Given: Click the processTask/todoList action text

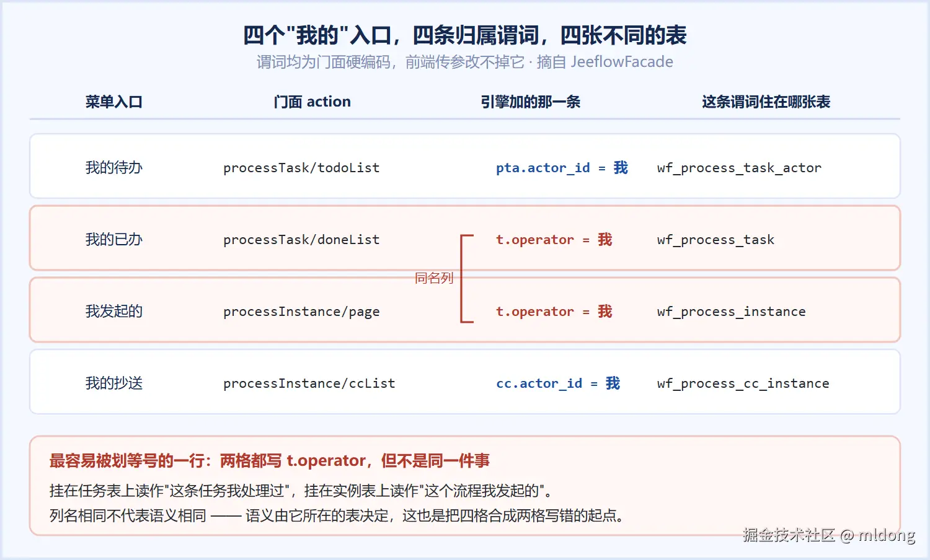Looking at the screenshot, I should click(301, 168).
